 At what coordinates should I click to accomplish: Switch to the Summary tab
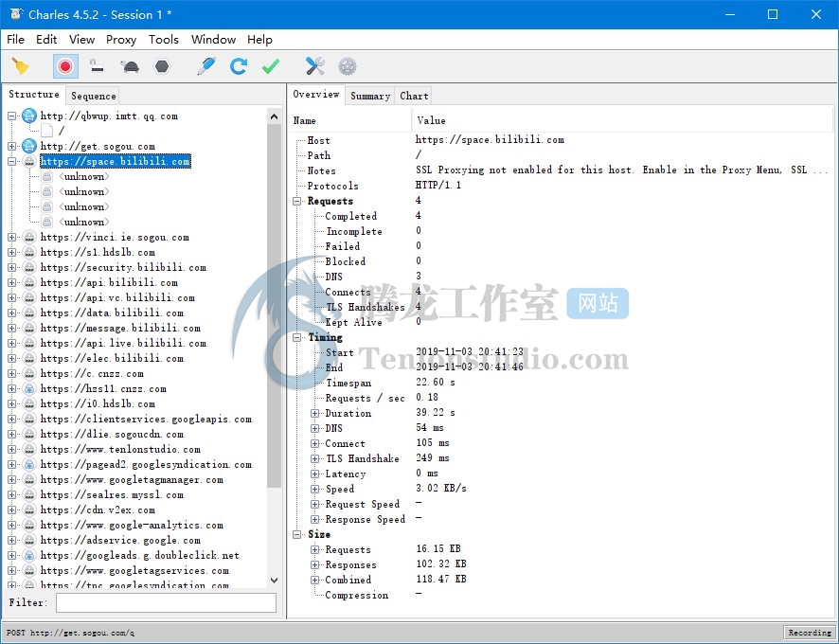coord(369,96)
